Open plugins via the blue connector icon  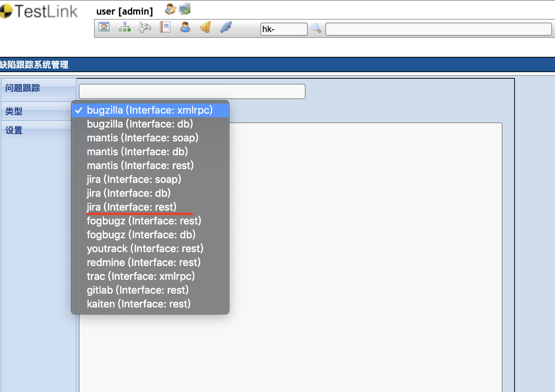[x=226, y=27]
